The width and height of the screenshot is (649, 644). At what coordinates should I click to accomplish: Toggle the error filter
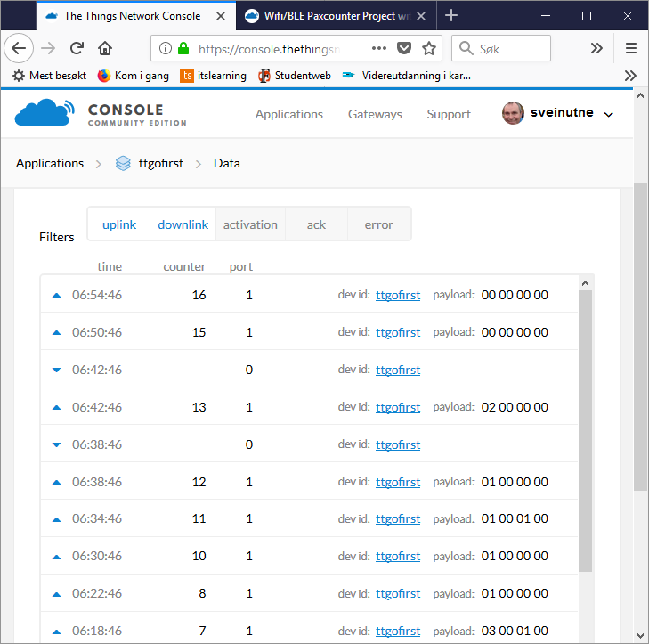point(378,224)
